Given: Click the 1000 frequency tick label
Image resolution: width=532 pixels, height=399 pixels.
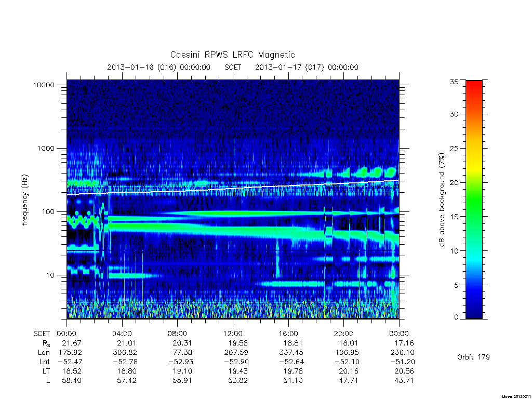Looking at the screenshot, I should point(46,148).
